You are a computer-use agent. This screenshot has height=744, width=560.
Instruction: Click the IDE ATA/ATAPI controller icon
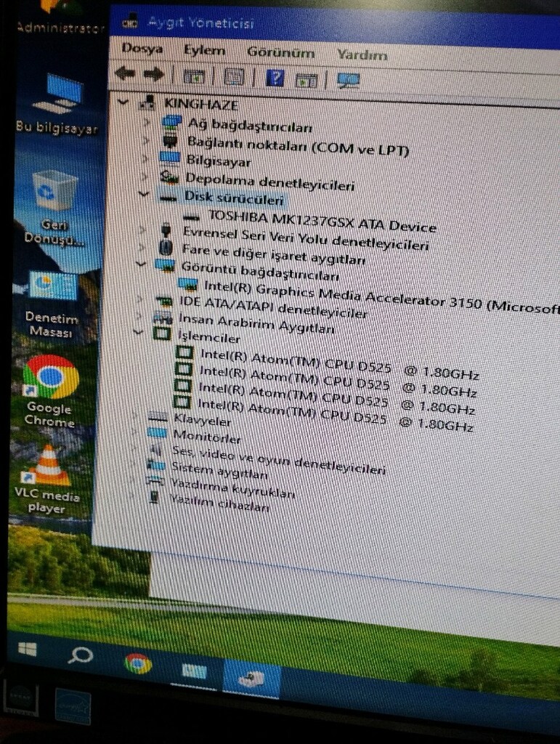(163, 300)
